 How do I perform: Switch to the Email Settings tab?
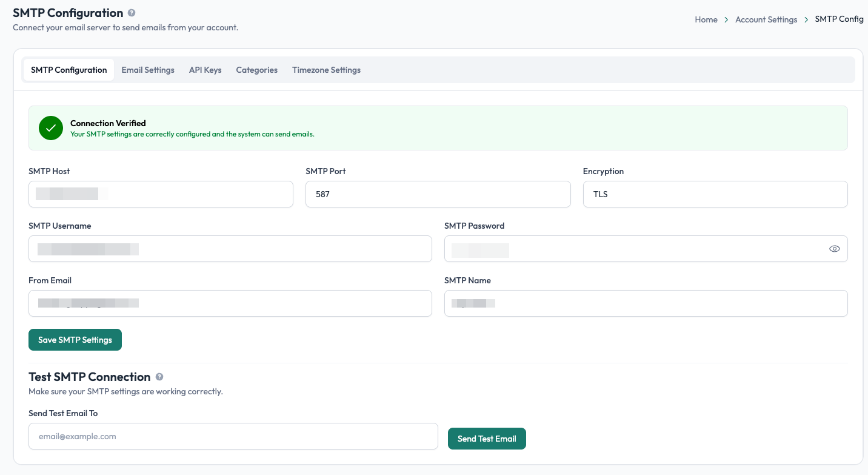click(x=148, y=70)
